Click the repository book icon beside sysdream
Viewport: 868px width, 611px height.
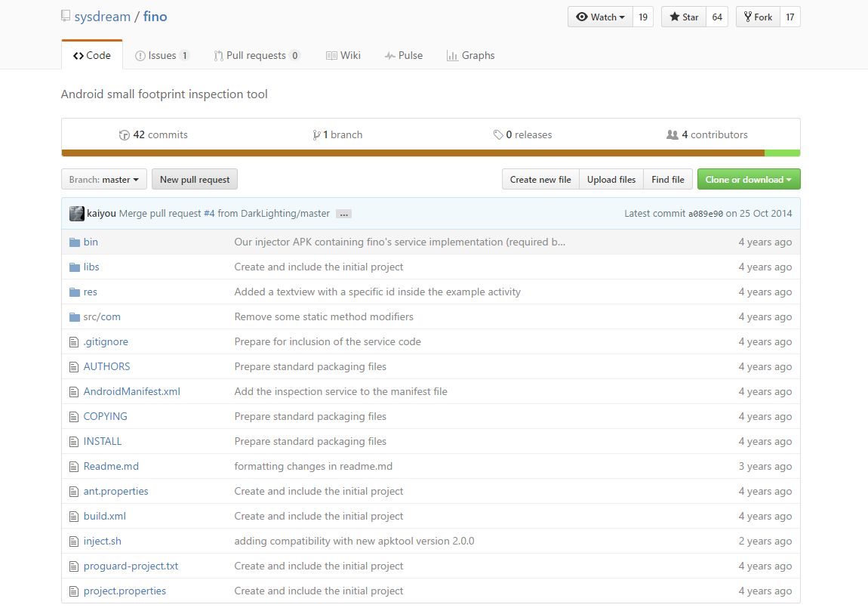(x=66, y=16)
